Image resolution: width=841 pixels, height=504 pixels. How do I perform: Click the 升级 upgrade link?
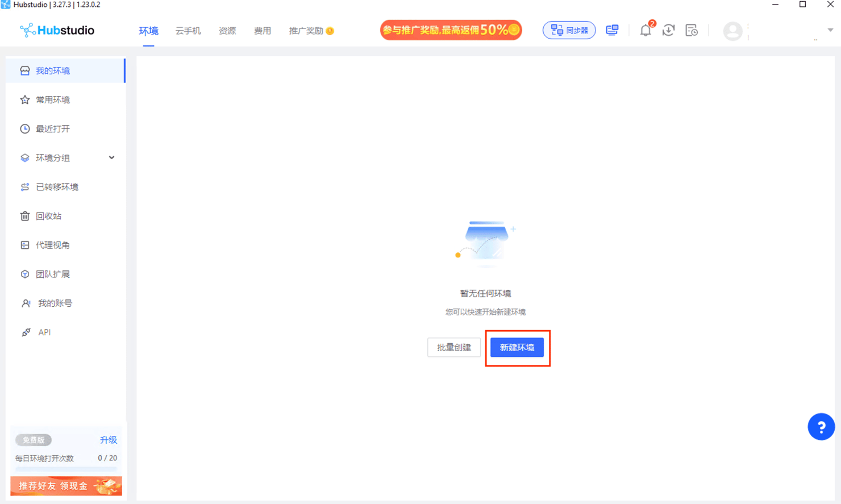pos(108,440)
